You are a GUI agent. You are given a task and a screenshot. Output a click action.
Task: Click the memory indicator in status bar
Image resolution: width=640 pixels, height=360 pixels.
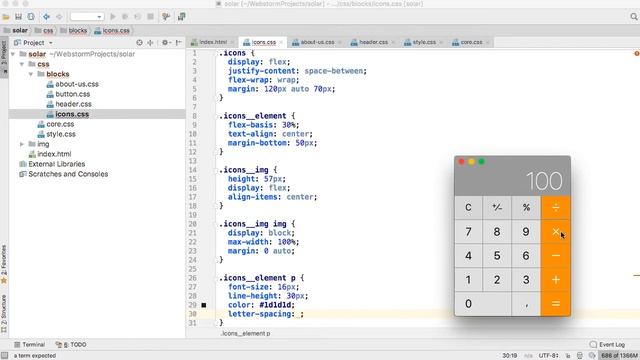pyautogui.click(x=618, y=356)
